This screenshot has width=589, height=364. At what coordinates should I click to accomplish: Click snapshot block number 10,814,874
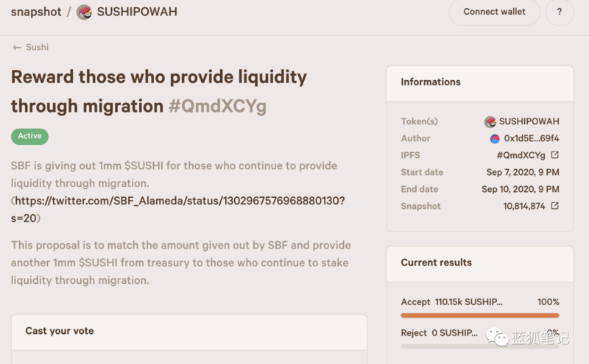[524, 206]
